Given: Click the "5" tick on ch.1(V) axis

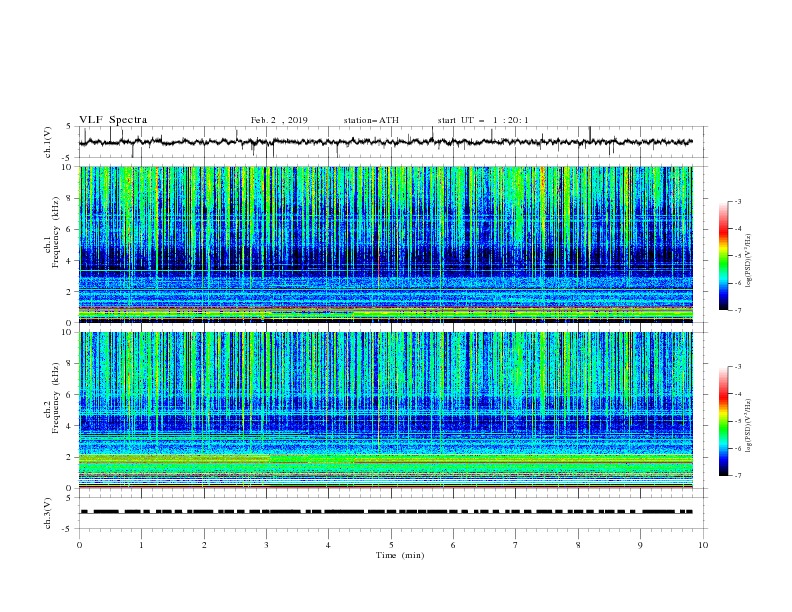Looking at the screenshot, I should [69, 126].
